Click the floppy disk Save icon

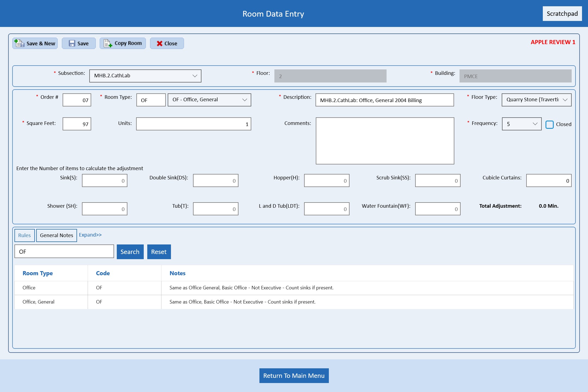click(72, 43)
